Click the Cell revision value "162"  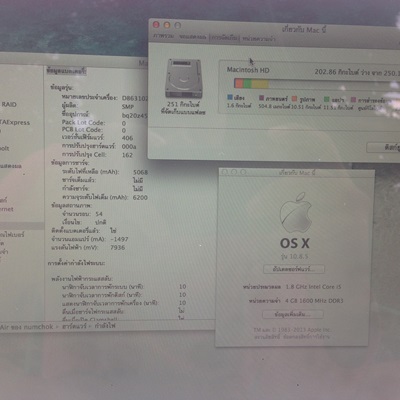tap(127, 155)
